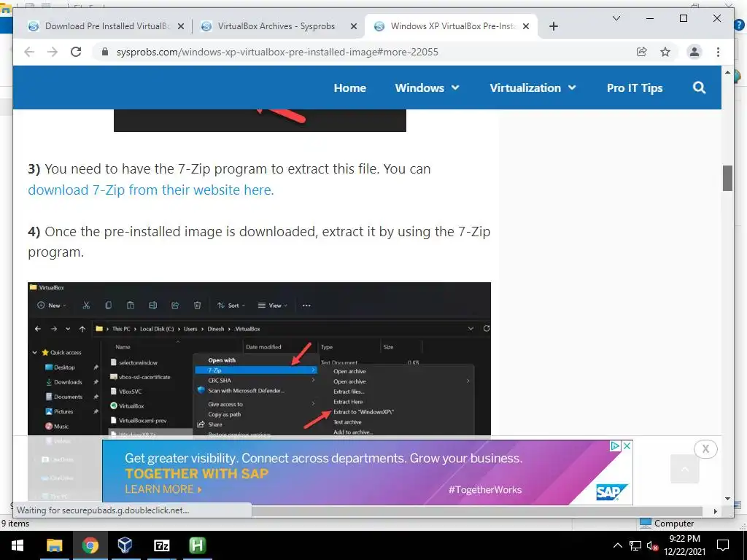Switch to Download Pre Installed VirtualBox tab
Image resolution: width=747 pixels, height=560 pixels.
click(x=107, y=26)
